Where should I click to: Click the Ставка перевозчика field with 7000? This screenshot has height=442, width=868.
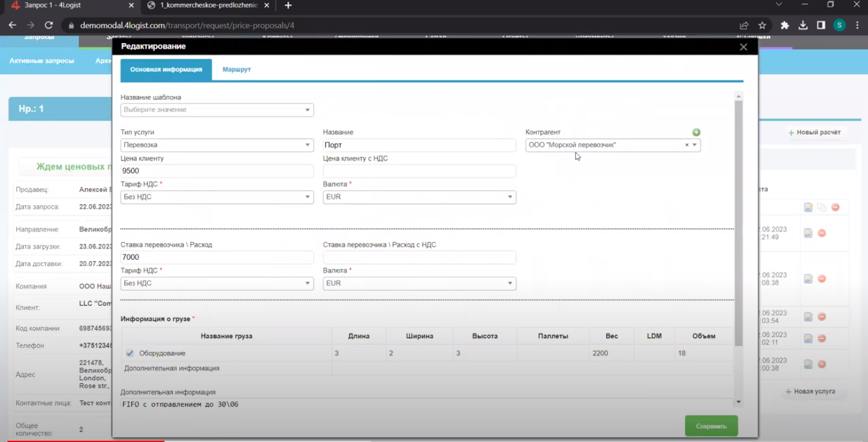[217, 257]
